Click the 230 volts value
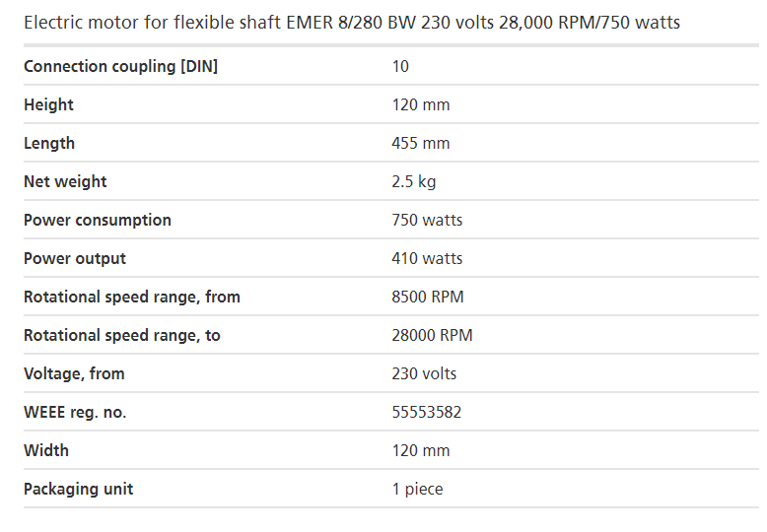767x532 pixels. click(424, 374)
